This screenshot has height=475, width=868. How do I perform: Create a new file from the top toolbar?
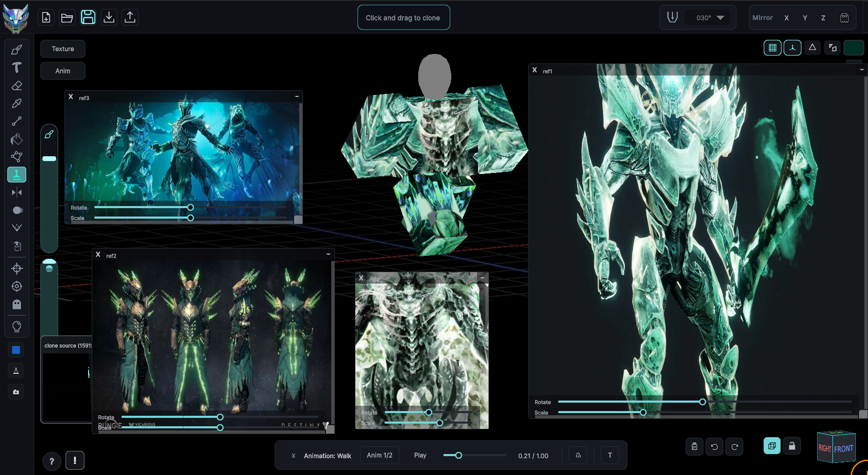click(x=46, y=17)
